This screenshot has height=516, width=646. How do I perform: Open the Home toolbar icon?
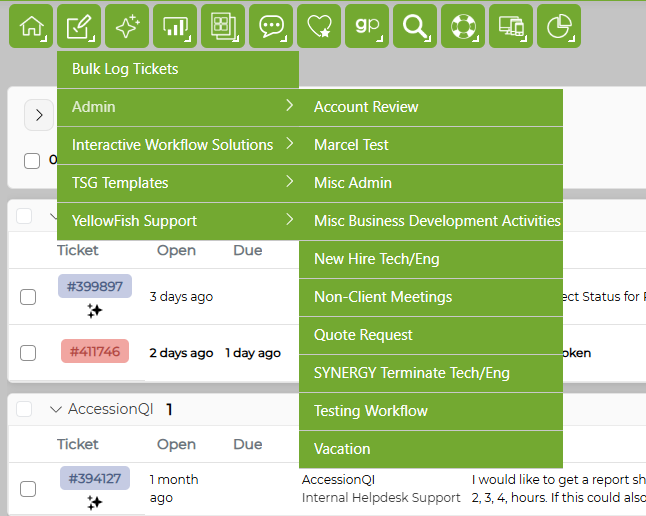(31, 26)
